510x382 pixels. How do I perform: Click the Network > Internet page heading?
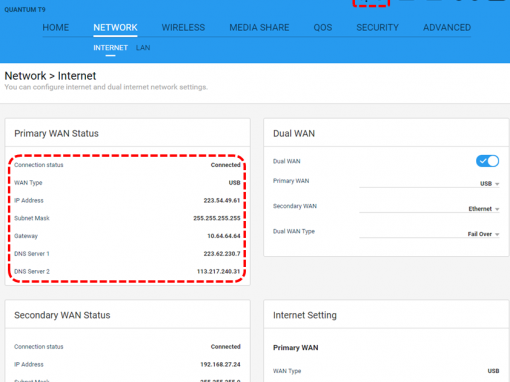tap(50, 76)
